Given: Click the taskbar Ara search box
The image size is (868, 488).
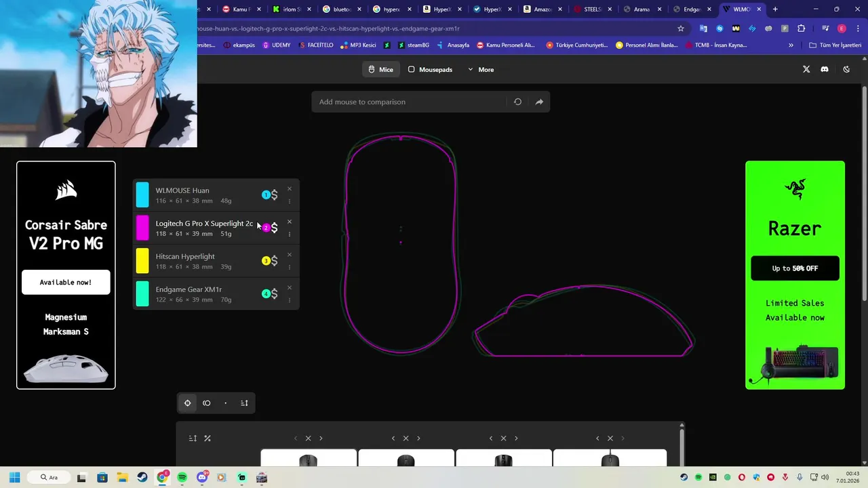Looking at the screenshot, I should point(50,477).
